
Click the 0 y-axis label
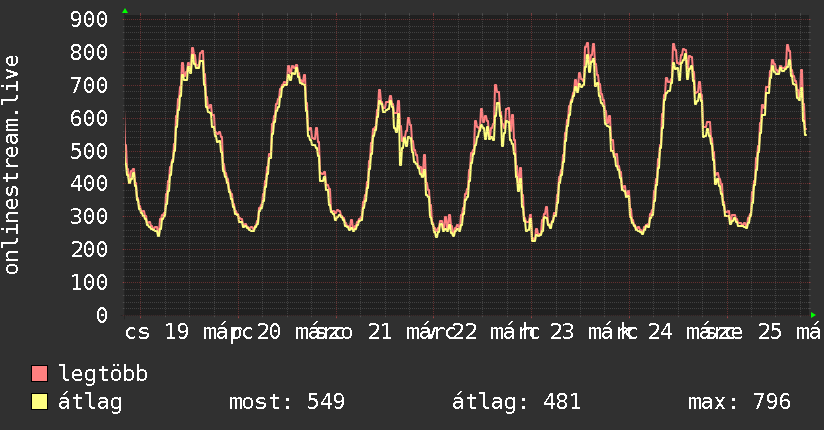pos(102,315)
